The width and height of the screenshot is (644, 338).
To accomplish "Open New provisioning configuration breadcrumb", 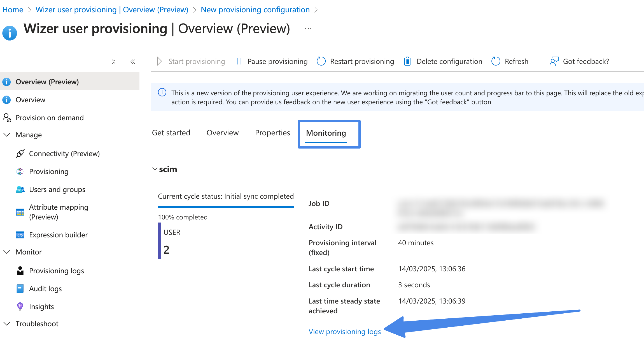I will (255, 10).
